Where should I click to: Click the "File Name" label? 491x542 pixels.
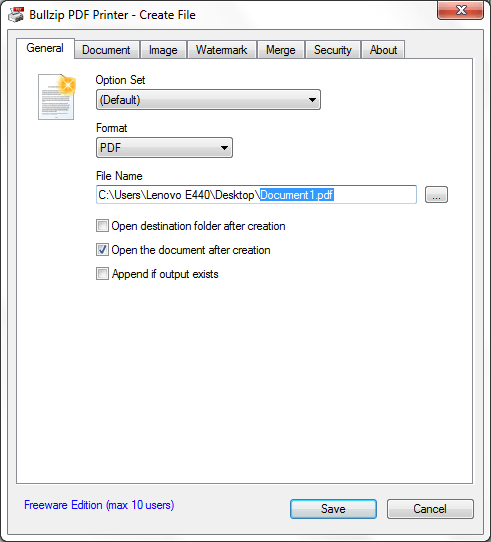point(119,176)
